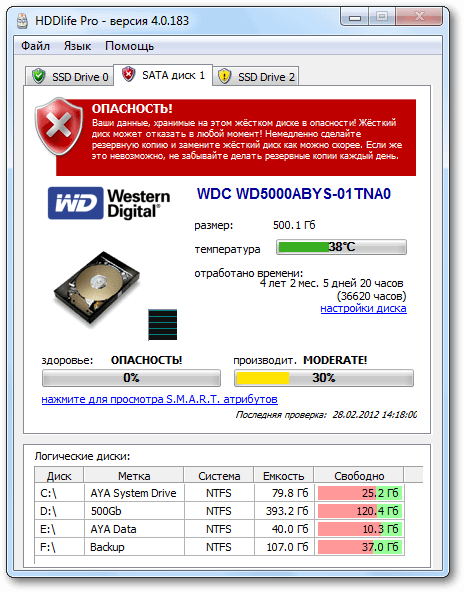The height and width of the screenshot is (592, 464).
Task: Click the 120.4 Гб free space bar
Action: pos(360,511)
